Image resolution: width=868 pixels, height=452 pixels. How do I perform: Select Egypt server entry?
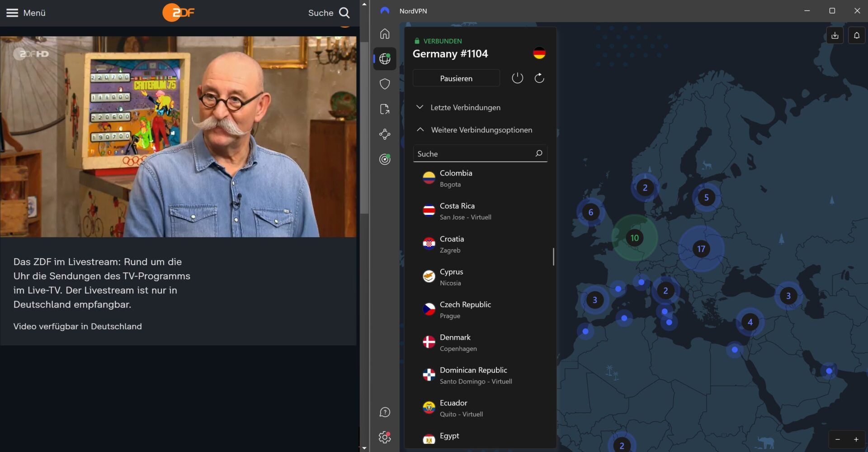(x=480, y=438)
